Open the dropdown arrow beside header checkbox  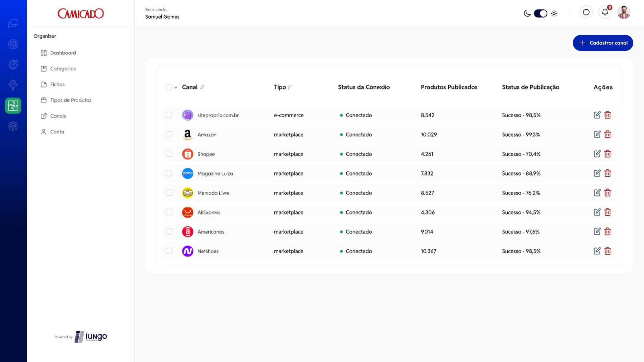(176, 87)
